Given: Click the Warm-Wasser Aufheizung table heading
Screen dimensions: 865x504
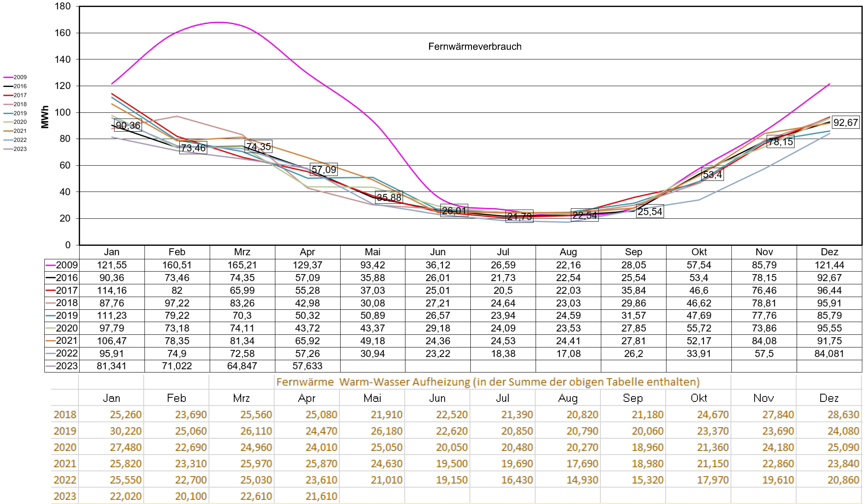Looking at the screenshot, I should (488, 382).
